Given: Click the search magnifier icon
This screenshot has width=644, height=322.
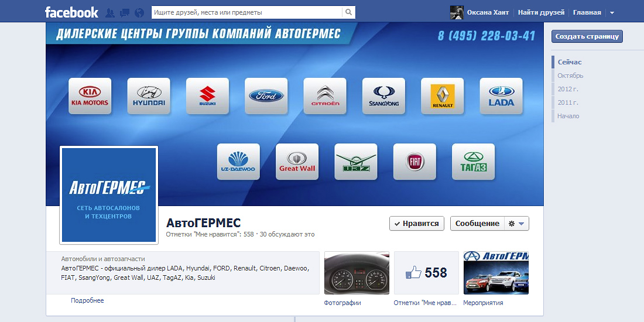Looking at the screenshot, I should click(x=349, y=12).
